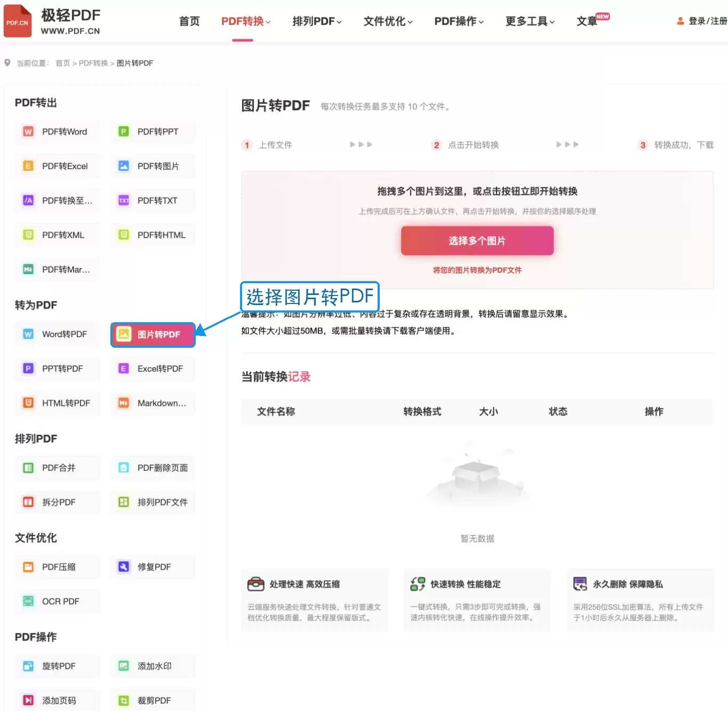Open the 添加水印 watermark icon

124,666
